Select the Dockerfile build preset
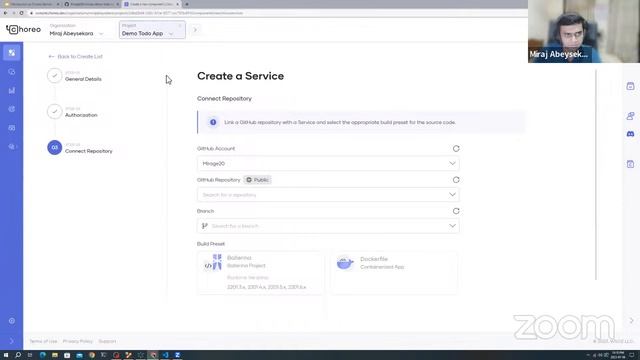The width and height of the screenshot is (640, 360). click(x=394, y=272)
